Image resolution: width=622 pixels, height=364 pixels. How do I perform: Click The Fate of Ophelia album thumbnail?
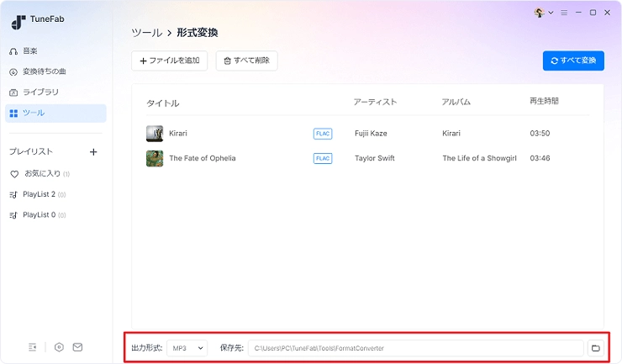click(155, 158)
